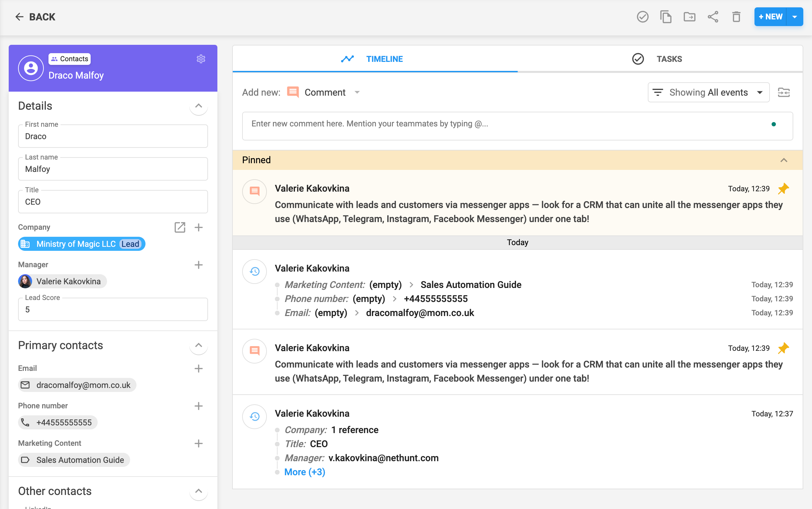Click the filter/columns icon next to All events

(784, 92)
